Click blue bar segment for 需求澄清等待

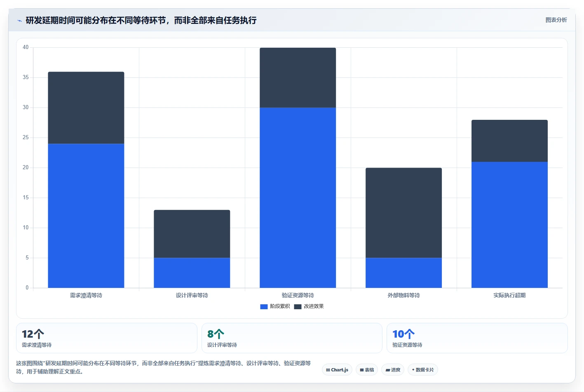86,216
